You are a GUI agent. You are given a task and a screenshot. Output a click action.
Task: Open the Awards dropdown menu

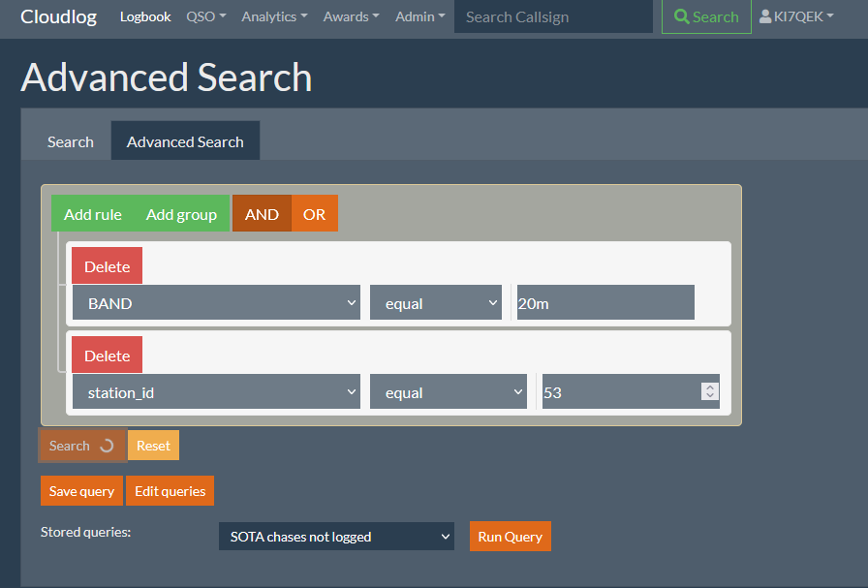(350, 15)
